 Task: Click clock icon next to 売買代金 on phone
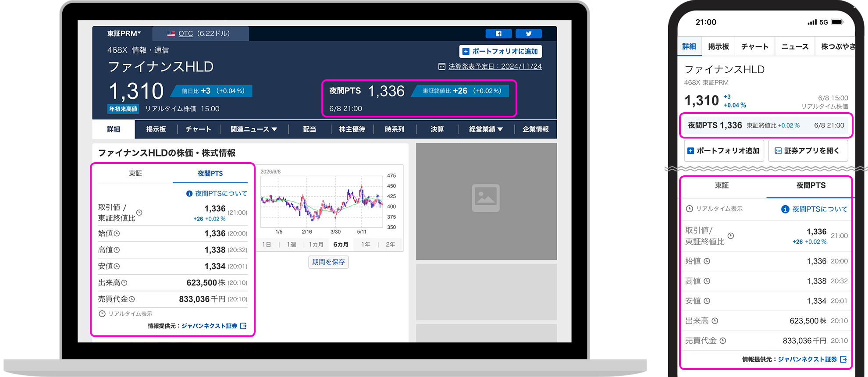click(x=723, y=341)
